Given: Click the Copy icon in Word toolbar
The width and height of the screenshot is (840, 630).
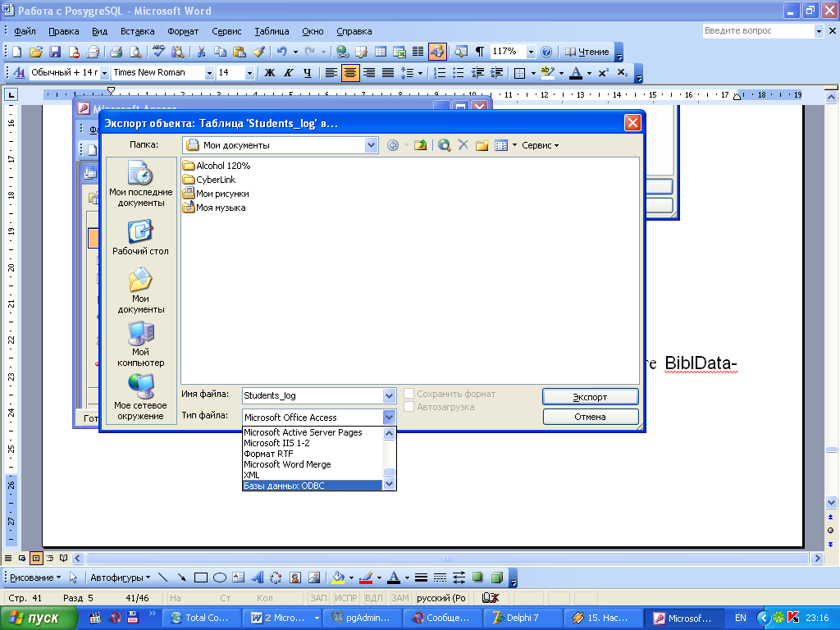Looking at the screenshot, I should 220,52.
